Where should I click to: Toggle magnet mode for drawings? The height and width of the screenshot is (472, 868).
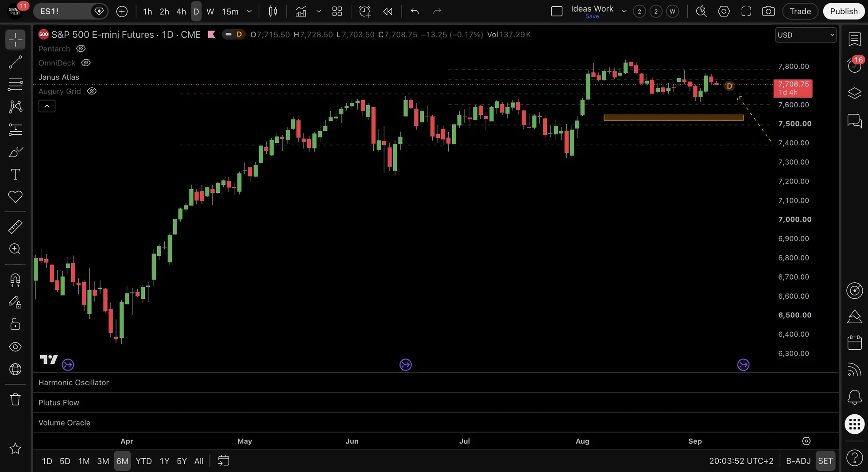tap(15, 280)
